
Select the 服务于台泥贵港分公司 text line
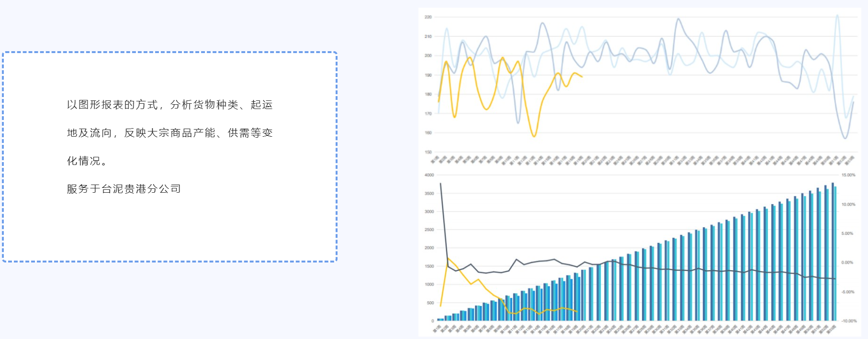(x=124, y=189)
